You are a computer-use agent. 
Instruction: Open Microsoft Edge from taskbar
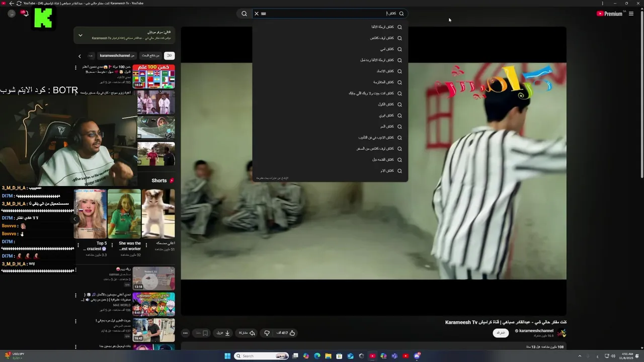pyautogui.click(x=317, y=356)
